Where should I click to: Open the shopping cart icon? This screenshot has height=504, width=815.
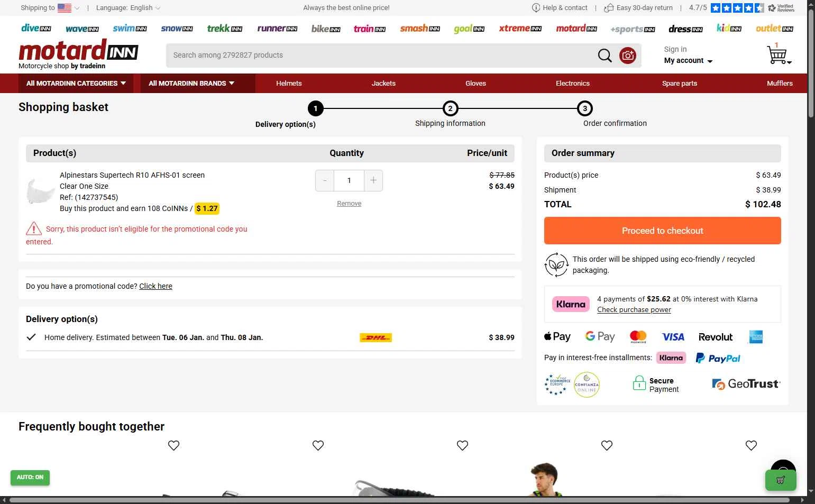778,54
